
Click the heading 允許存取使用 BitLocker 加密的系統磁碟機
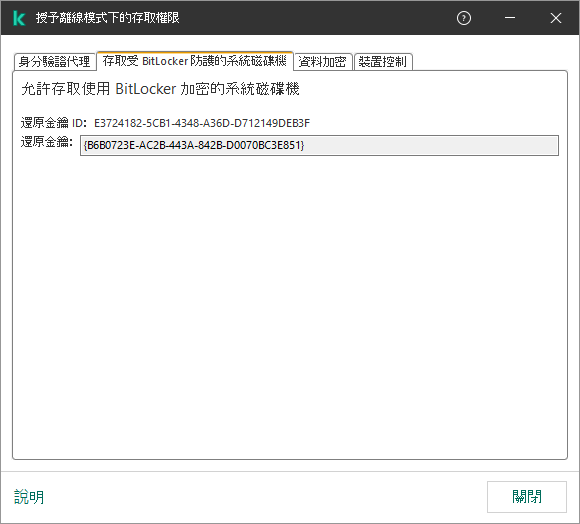click(160, 89)
